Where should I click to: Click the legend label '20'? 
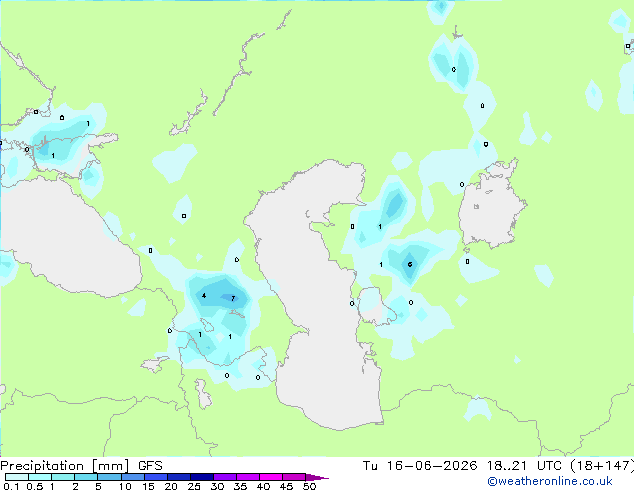click(171, 486)
